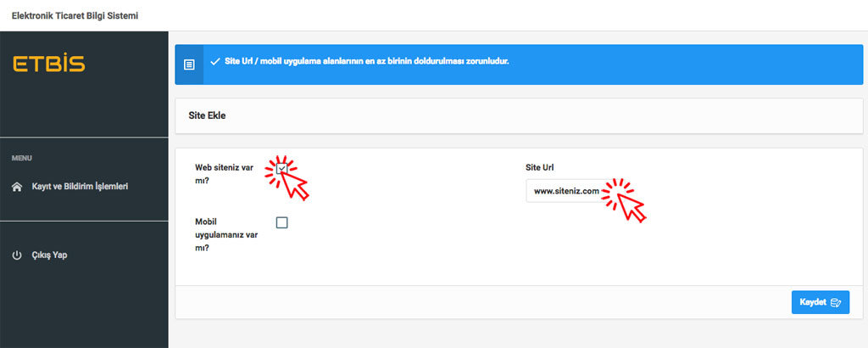868x348 pixels.
Task: Toggle the 'Web siteniz var mı?' checkbox
Action: tap(282, 168)
